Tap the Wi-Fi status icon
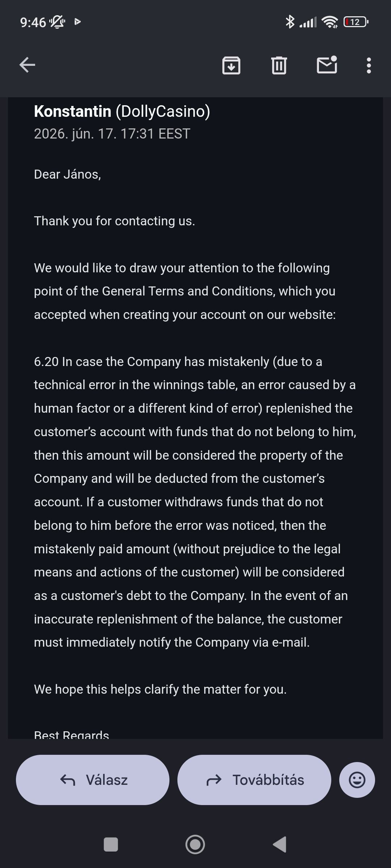The height and width of the screenshot is (868, 391). pyautogui.click(x=330, y=22)
